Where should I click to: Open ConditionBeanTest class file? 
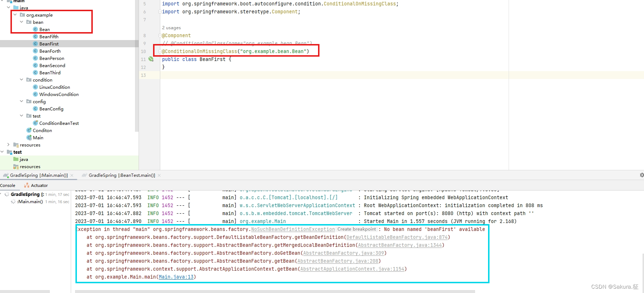pyautogui.click(x=59, y=123)
